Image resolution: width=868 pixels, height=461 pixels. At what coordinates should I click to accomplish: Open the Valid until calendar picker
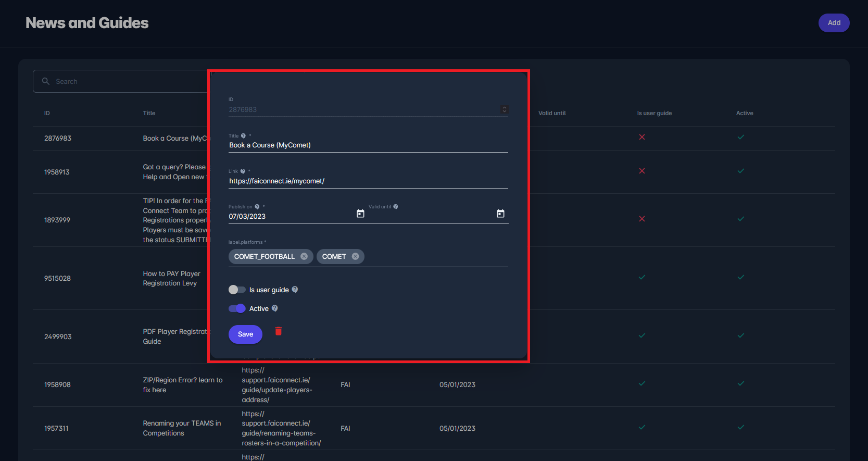(x=500, y=214)
